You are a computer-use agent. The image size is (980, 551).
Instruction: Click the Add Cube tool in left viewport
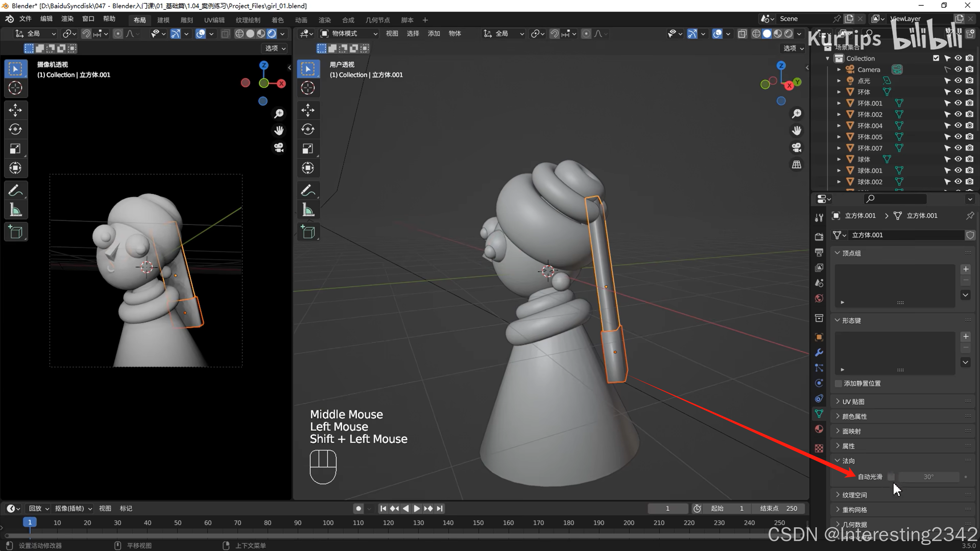click(x=15, y=232)
